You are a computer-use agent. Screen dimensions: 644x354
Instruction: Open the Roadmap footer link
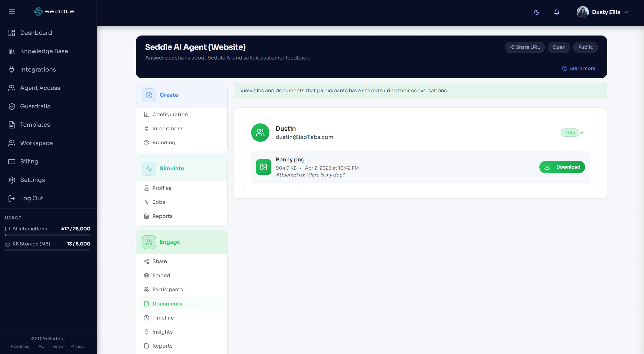[20, 346]
